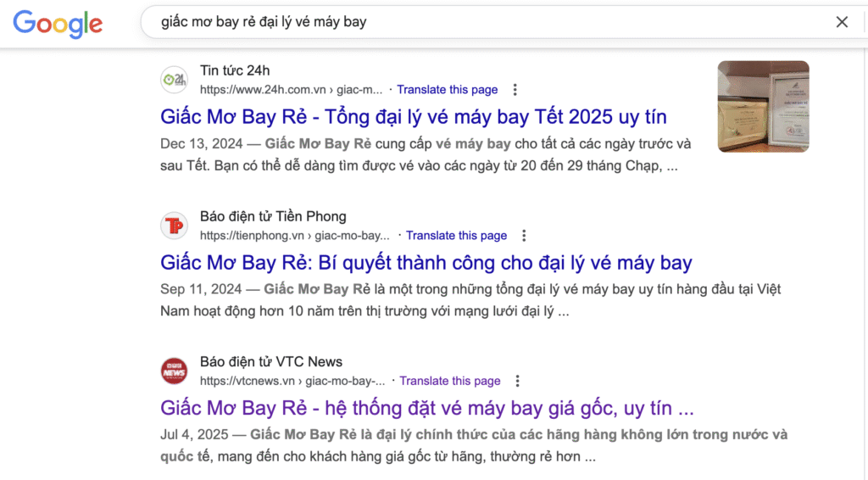868x480 pixels.
Task: Click the https://tienphong.vn URL text
Action: (294, 236)
